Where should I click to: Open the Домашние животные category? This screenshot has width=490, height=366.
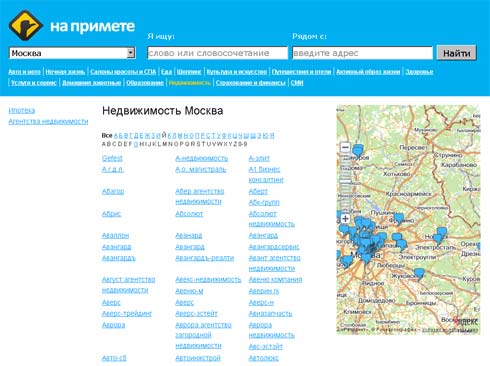[x=92, y=83]
